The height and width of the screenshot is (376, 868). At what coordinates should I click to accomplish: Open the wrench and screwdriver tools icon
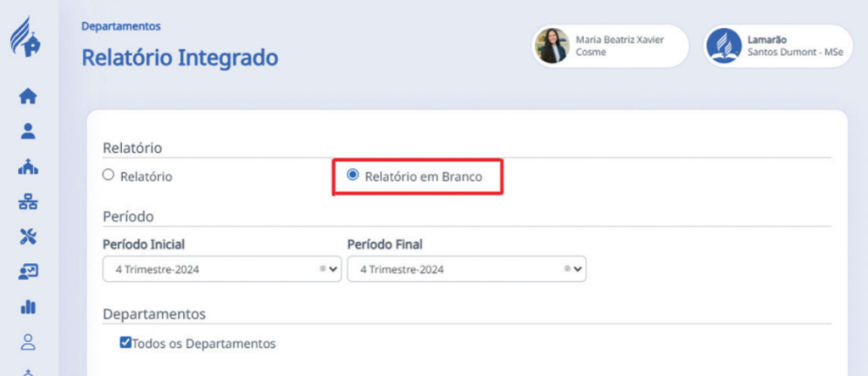coord(28,237)
